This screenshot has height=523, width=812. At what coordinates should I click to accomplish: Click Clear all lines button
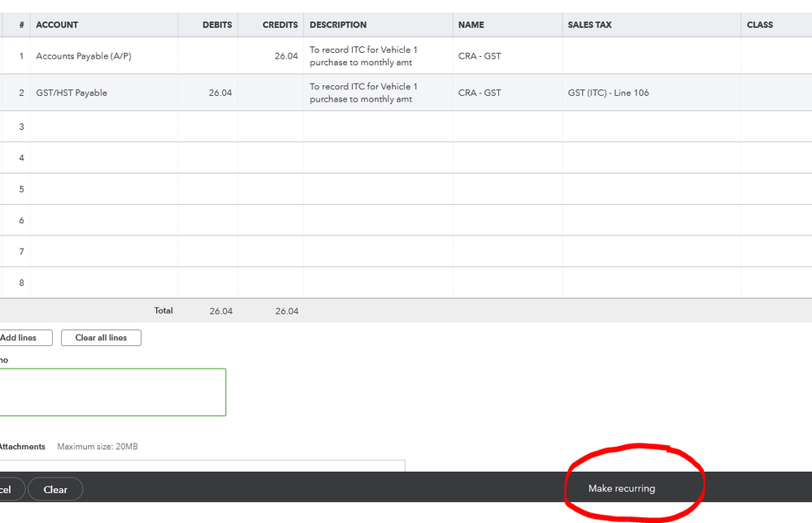(101, 338)
